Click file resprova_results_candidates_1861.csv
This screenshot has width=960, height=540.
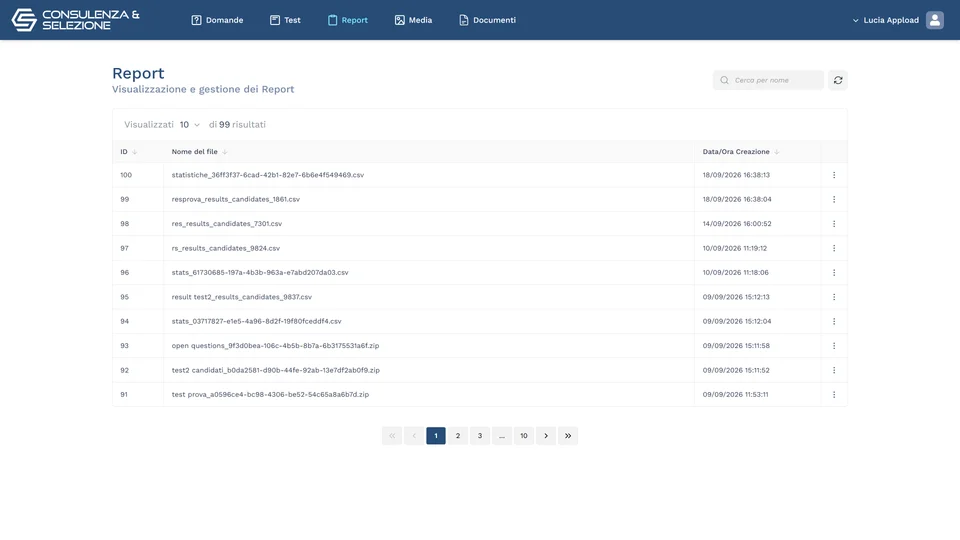pyautogui.click(x=236, y=200)
